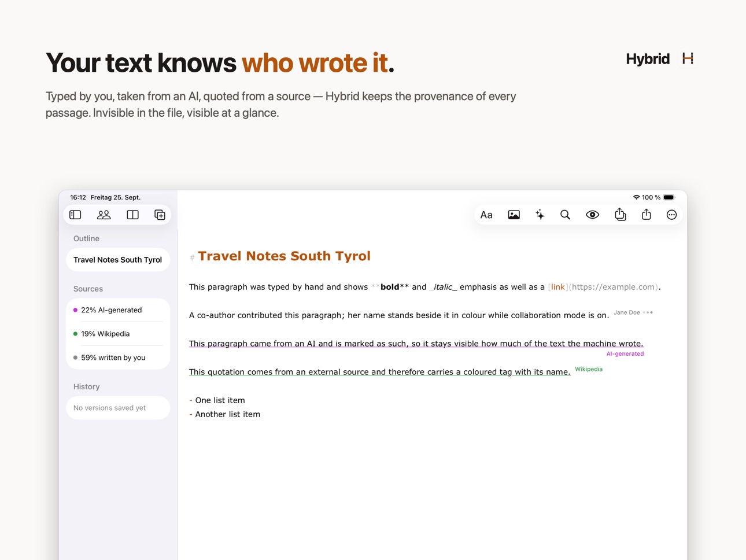746x560 pixels.
Task: Open search with the magnifier icon
Action: click(565, 215)
